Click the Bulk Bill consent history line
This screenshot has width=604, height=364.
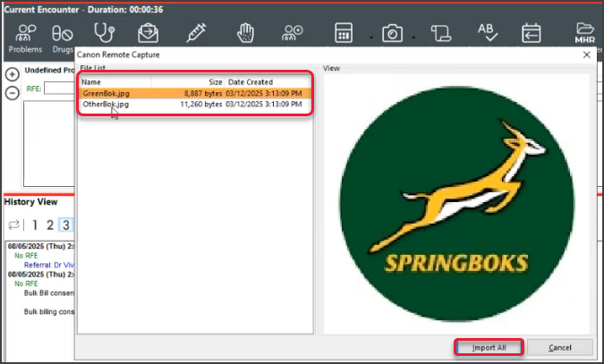[49, 293]
